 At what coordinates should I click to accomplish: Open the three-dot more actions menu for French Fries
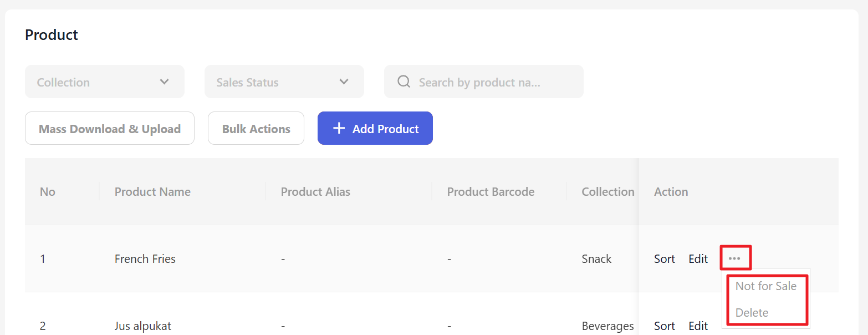[x=735, y=258]
